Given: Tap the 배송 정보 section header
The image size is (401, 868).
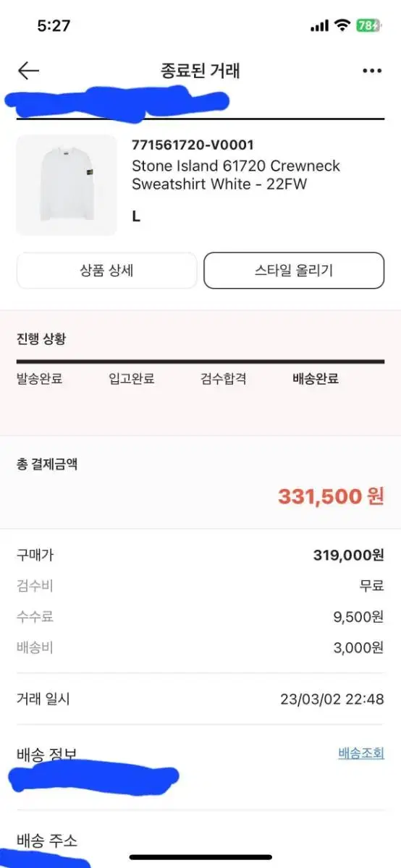Looking at the screenshot, I should [x=46, y=754].
